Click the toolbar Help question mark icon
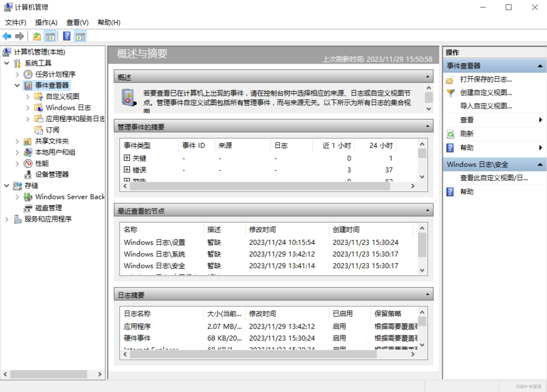 click(67, 36)
